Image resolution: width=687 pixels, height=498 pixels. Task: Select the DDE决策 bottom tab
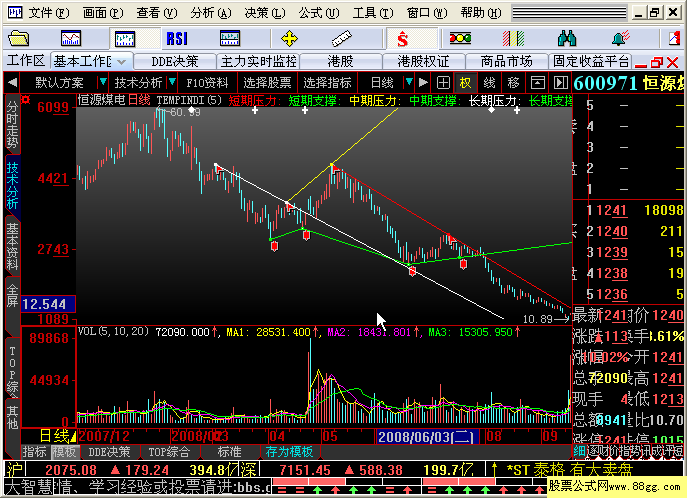[109, 452]
